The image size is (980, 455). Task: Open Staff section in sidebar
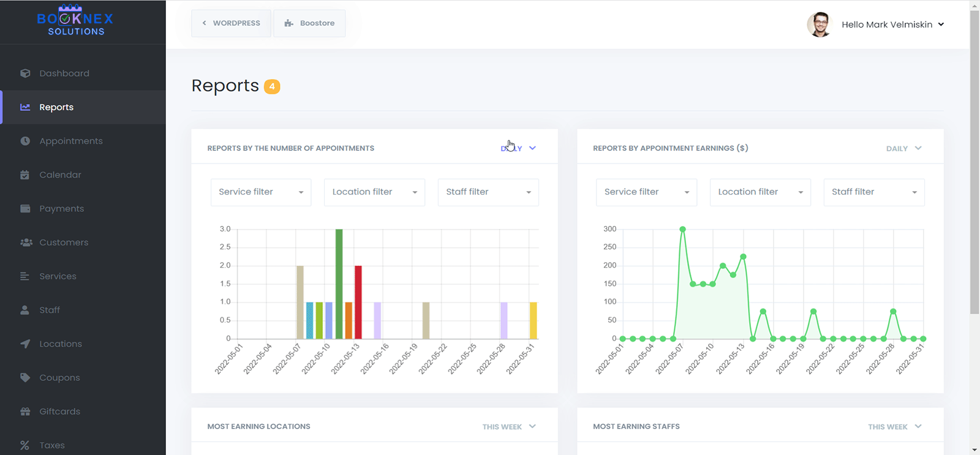pyautogui.click(x=50, y=310)
